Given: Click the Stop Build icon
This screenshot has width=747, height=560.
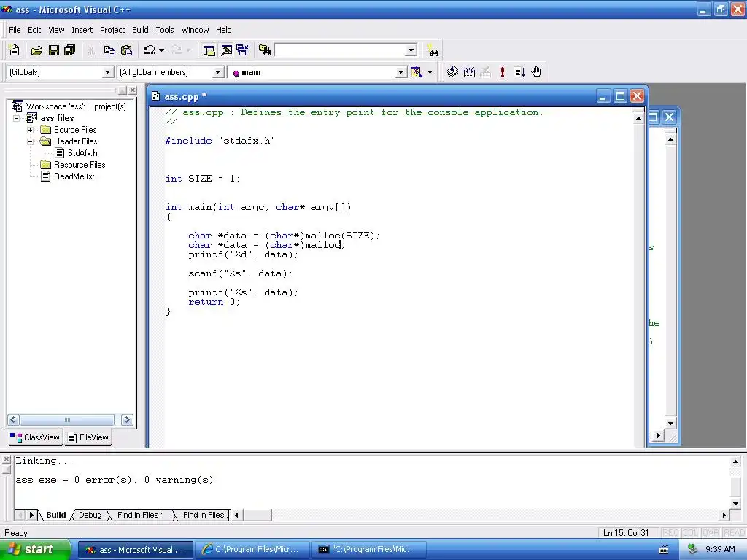Looking at the screenshot, I should [x=485, y=72].
